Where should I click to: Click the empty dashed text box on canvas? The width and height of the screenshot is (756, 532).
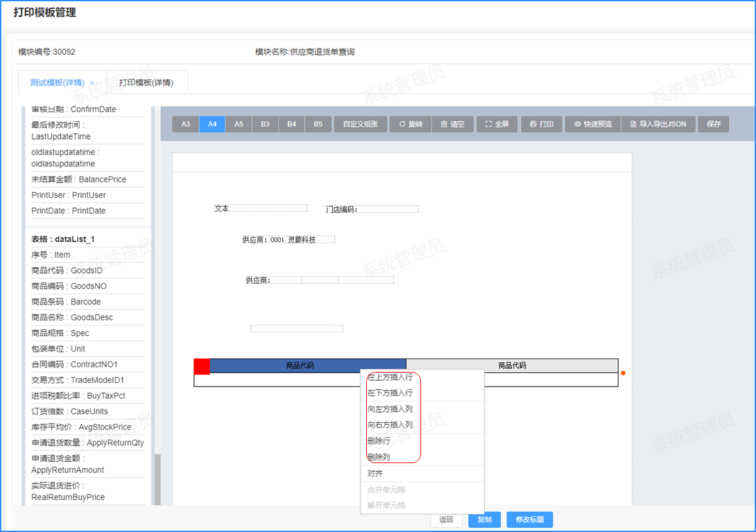[297, 329]
